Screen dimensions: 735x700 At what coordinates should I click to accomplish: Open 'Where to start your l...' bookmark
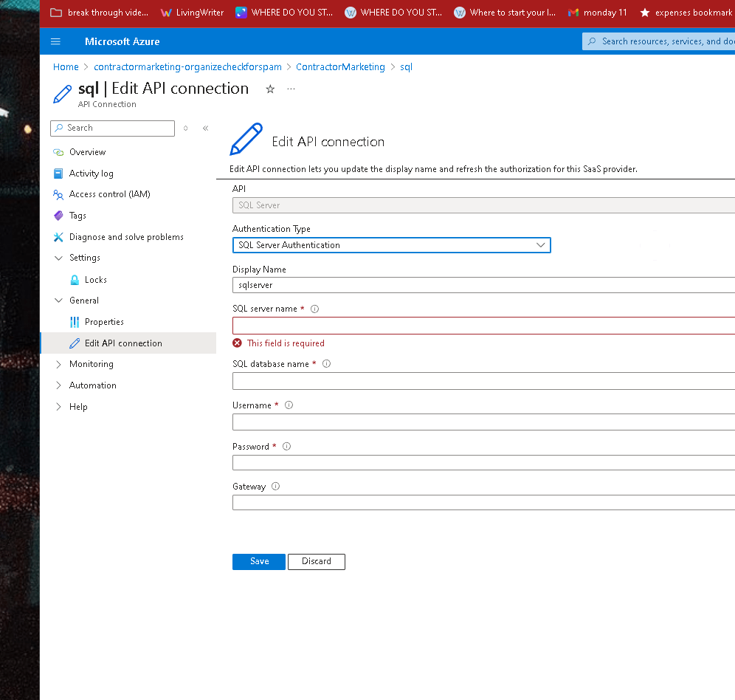click(x=505, y=13)
